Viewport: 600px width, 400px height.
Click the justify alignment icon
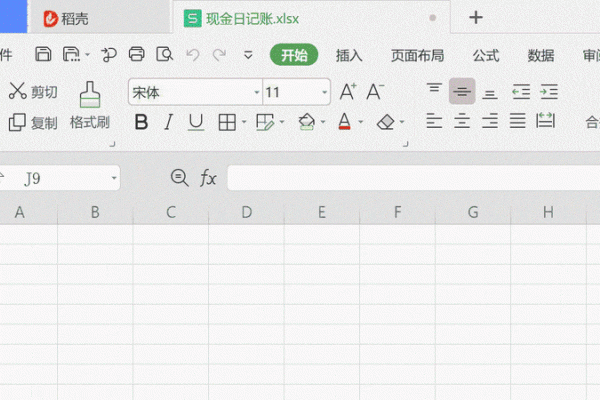517,121
